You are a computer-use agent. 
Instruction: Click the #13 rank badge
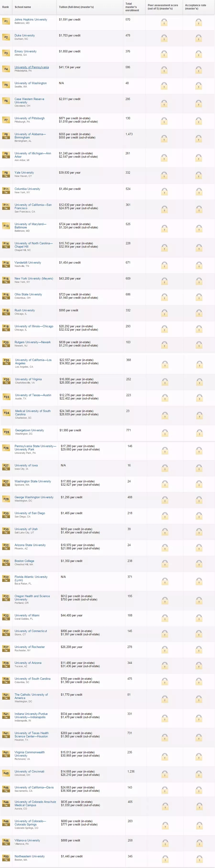tap(6, 226)
